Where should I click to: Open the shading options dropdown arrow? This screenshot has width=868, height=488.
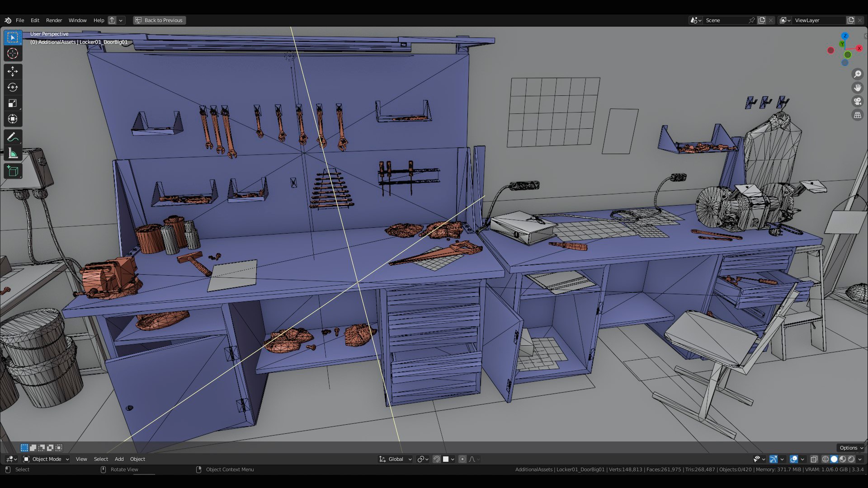[860, 459]
